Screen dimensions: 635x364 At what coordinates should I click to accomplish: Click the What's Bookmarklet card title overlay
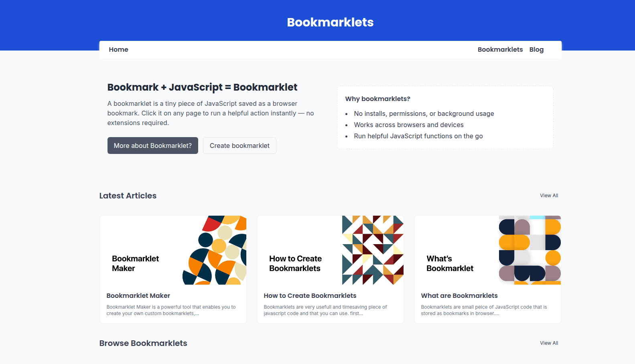coord(450,263)
